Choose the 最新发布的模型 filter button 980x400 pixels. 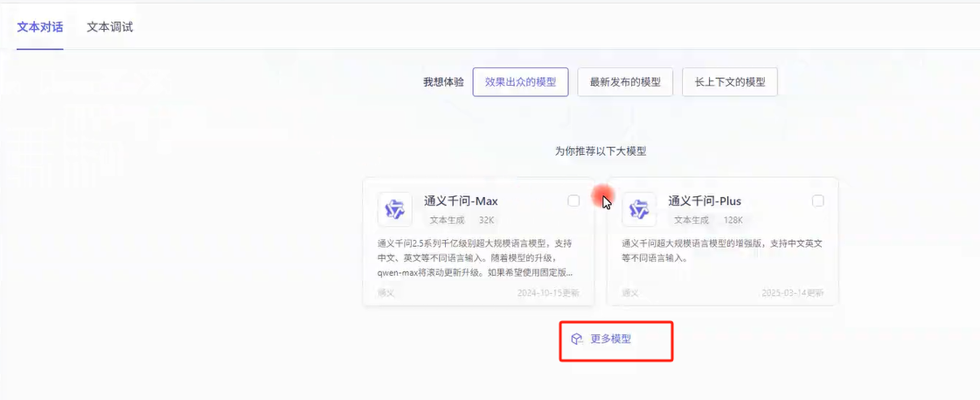coord(625,82)
